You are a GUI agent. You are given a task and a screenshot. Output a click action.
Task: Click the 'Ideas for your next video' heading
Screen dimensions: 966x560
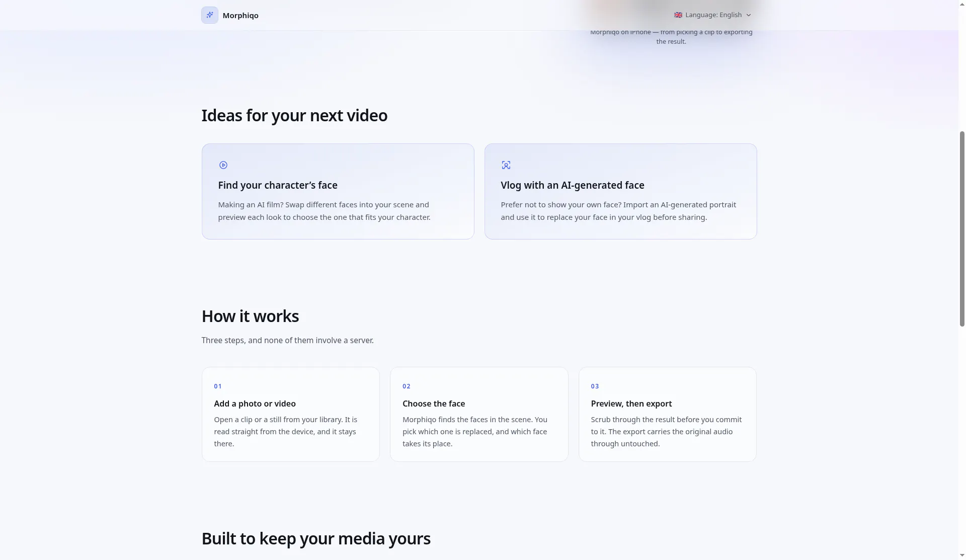click(294, 116)
